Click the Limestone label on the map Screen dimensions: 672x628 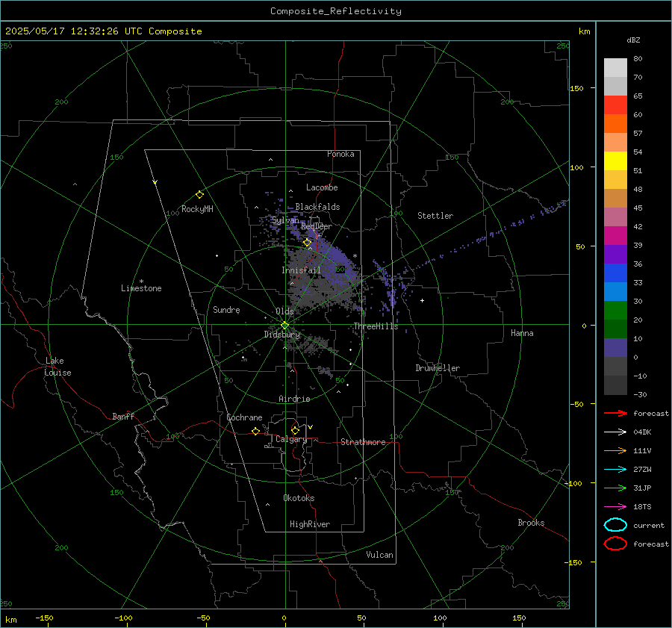pyautogui.click(x=141, y=288)
